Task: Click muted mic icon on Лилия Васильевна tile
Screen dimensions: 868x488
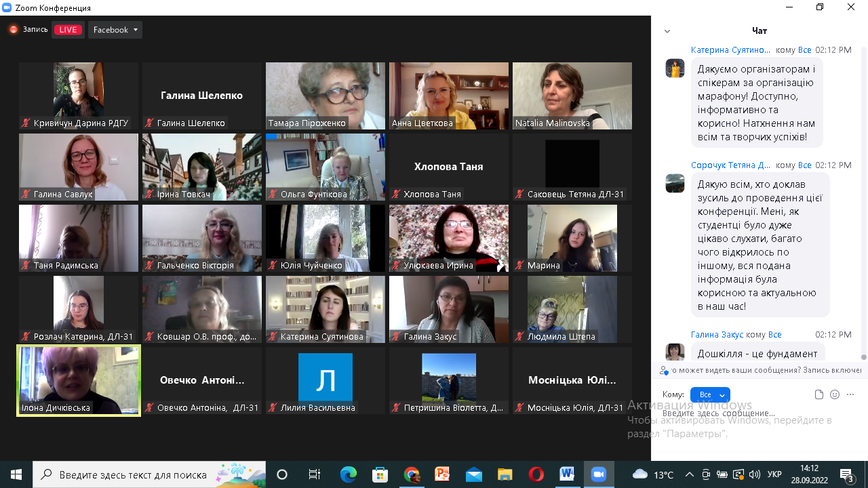Action: (x=272, y=408)
